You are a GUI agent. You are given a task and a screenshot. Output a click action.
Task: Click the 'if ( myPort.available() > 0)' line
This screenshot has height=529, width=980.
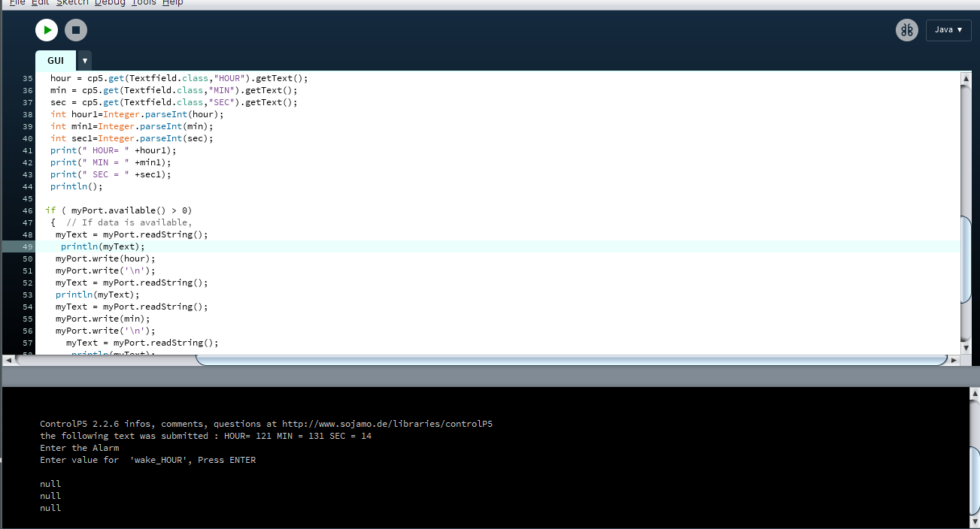tap(118, 210)
